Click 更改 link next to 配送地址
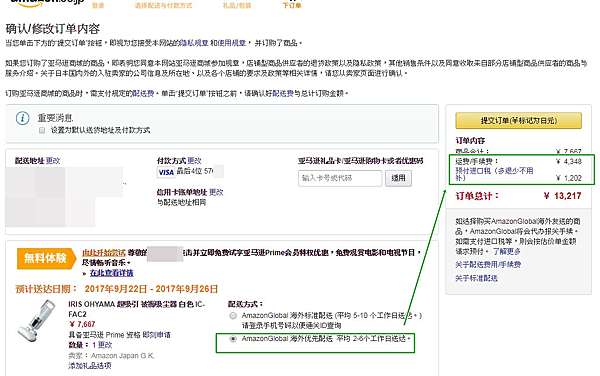600x376 pixels. click(x=53, y=161)
